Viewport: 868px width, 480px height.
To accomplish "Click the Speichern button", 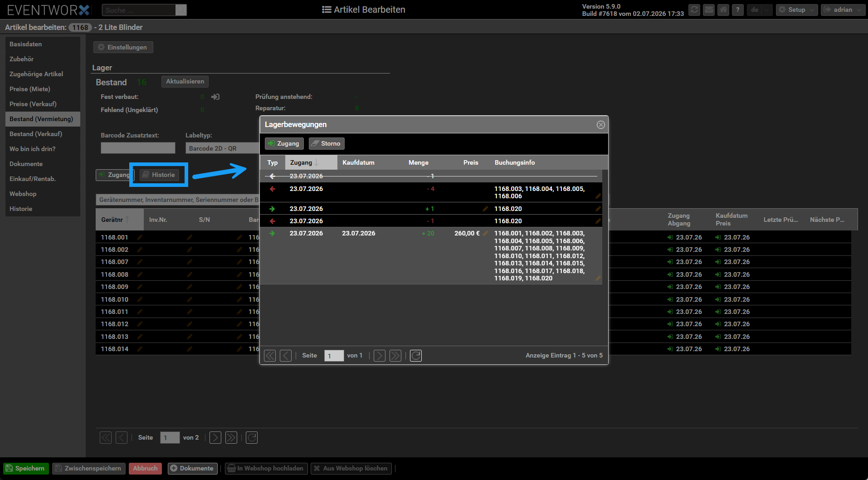I will [x=26, y=469].
